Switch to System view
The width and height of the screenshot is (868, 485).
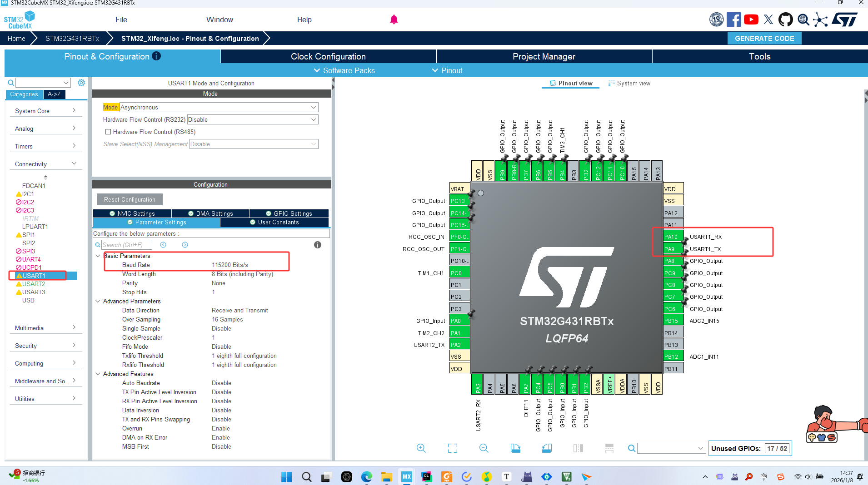pos(629,83)
